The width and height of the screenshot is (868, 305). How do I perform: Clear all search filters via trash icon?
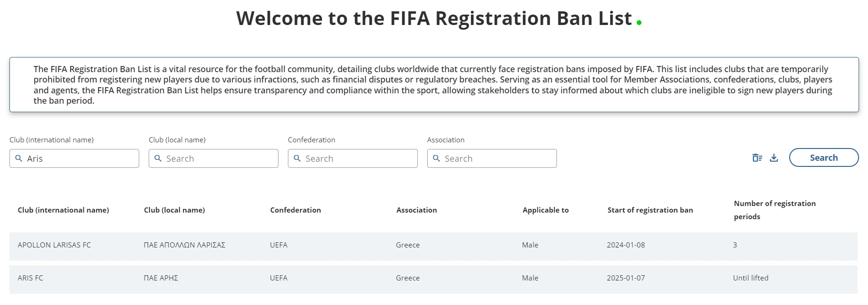(x=757, y=157)
